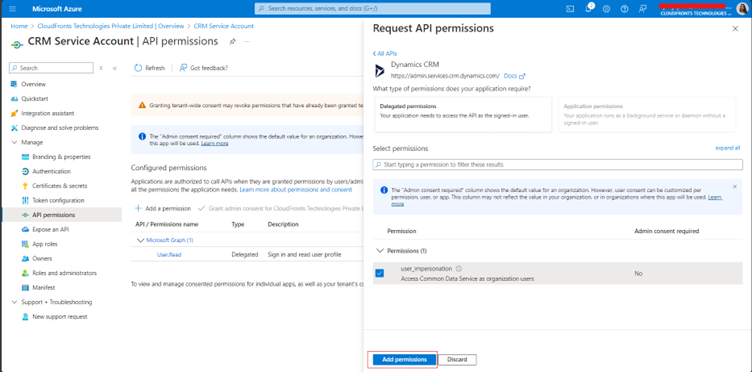Collapse the Permissions (1) group
Screen dimensions: 752x372
380,251
